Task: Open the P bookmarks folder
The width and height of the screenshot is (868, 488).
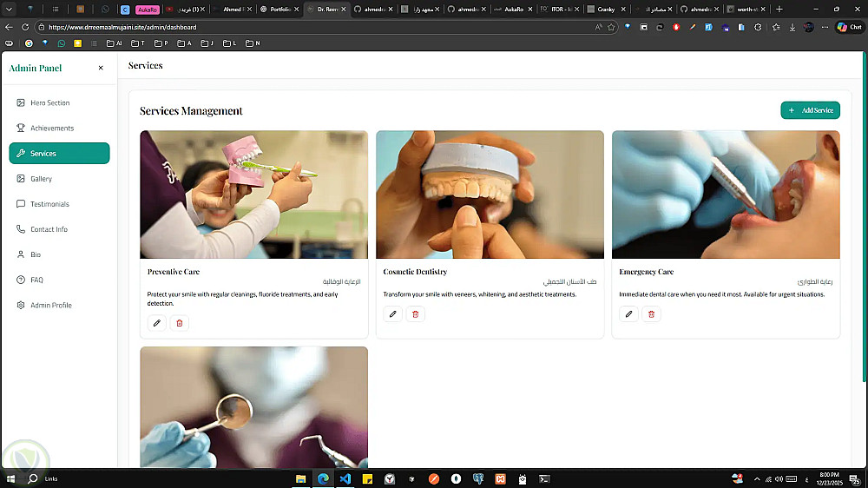Action: coord(161,43)
